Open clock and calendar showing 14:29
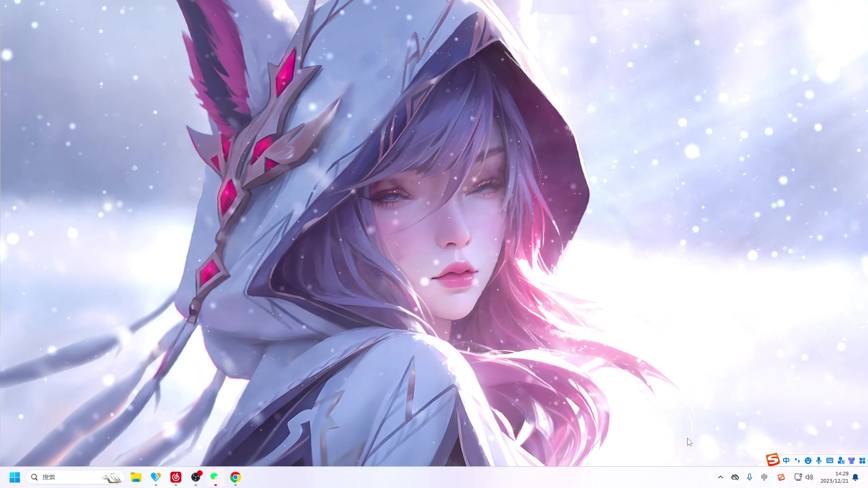 click(835, 477)
